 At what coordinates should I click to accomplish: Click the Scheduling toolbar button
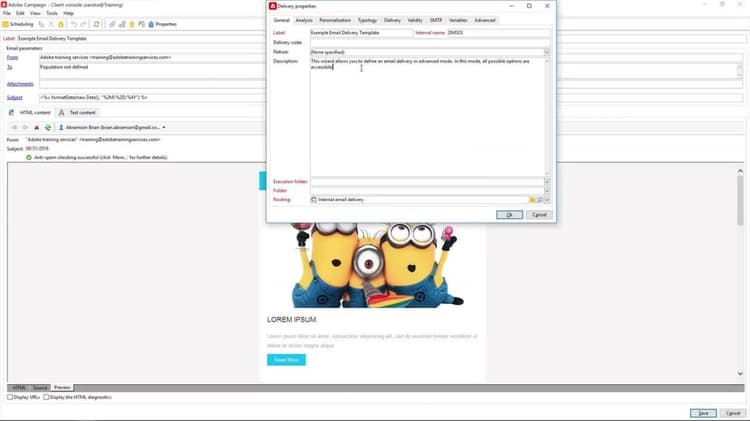pos(18,24)
